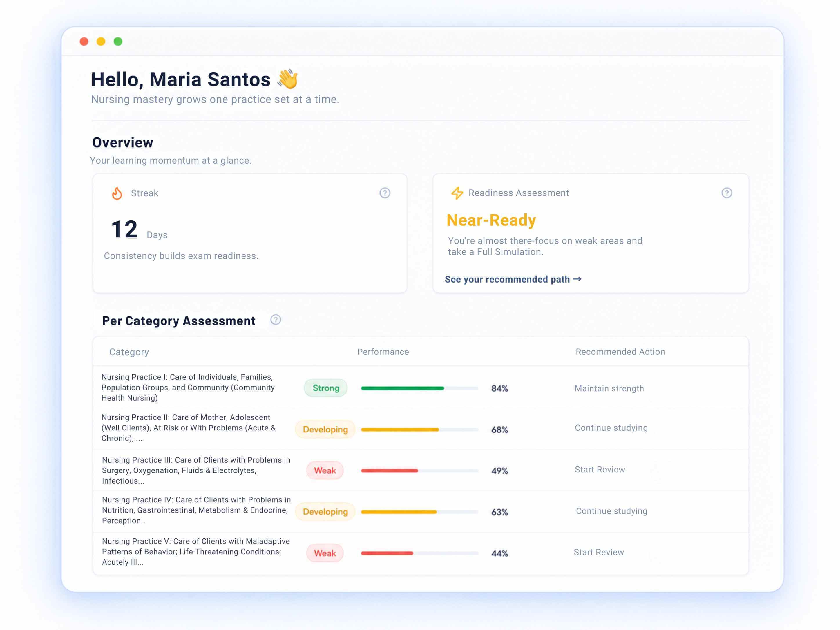
Task: Click the Weak badge for Nursing Practice III
Action: click(325, 470)
